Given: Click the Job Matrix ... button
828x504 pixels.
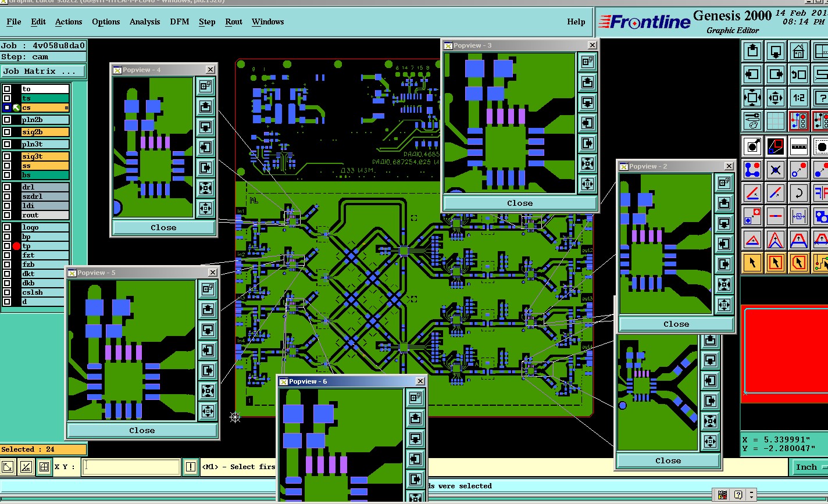Looking at the screenshot, I should point(42,71).
